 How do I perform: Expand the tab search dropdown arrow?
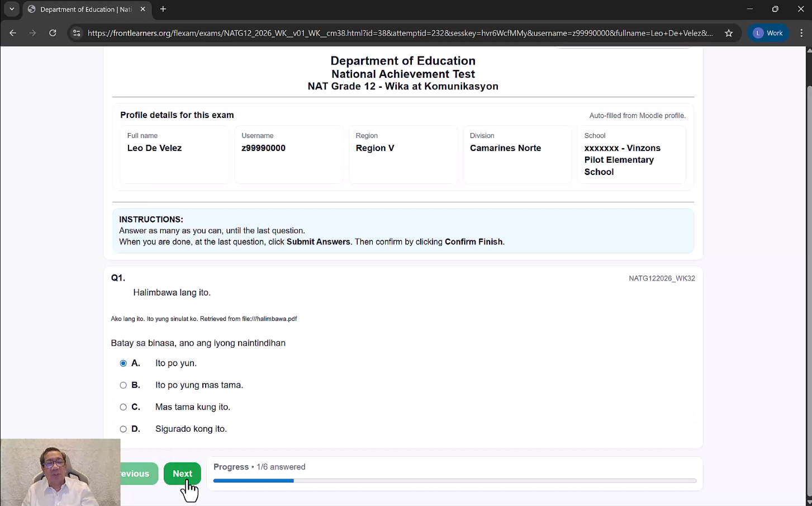pos(12,9)
